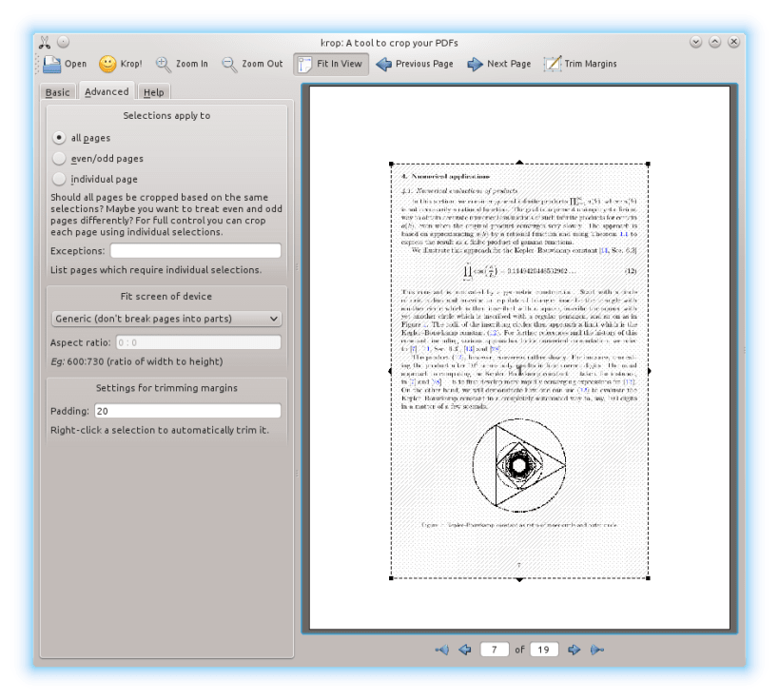Choose the 'even/odd pages' radio option
This screenshot has width=779, height=700.
pos(98,159)
